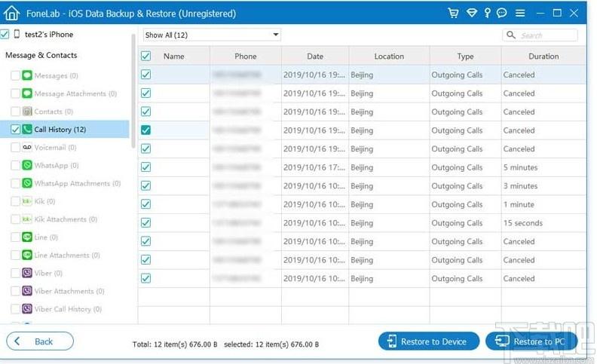Screen dimensions: 597x364
Task: Open the Show All (12) dropdown
Action: [x=212, y=35]
